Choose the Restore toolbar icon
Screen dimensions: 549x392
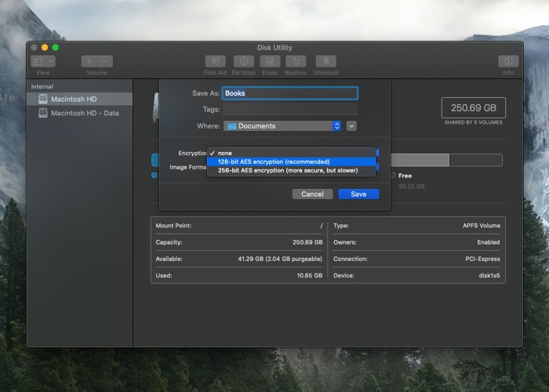pos(296,61)
